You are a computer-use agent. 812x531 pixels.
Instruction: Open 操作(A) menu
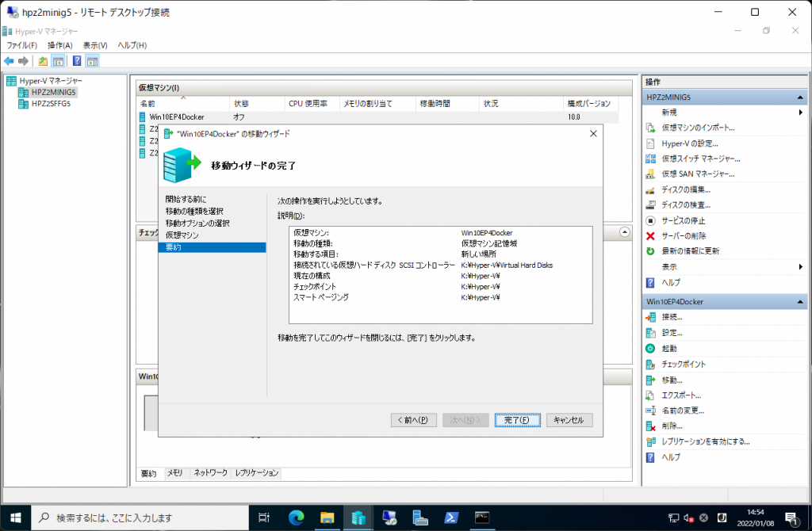[60, 45]
